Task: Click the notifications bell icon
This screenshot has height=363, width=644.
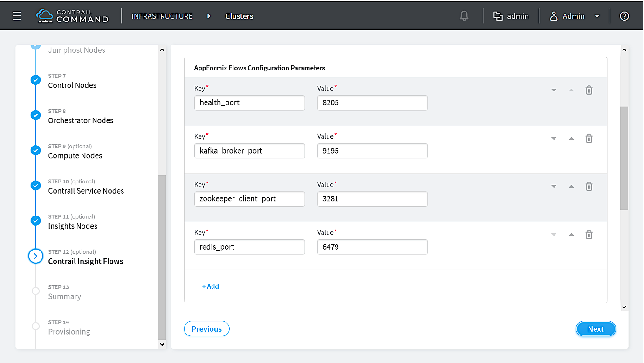Action: click(x=464, y=16)
